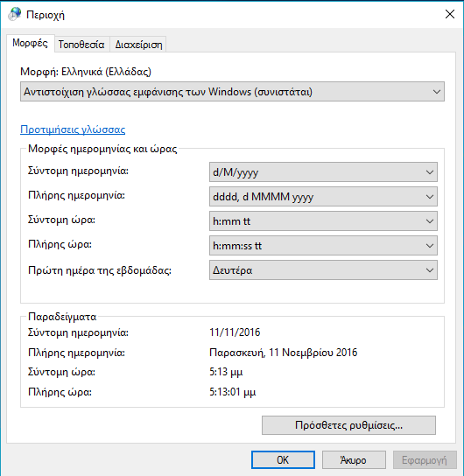The image size is (464, 476).
Task: Select the Μορφές tab
Action: click(x=30, y=43)
